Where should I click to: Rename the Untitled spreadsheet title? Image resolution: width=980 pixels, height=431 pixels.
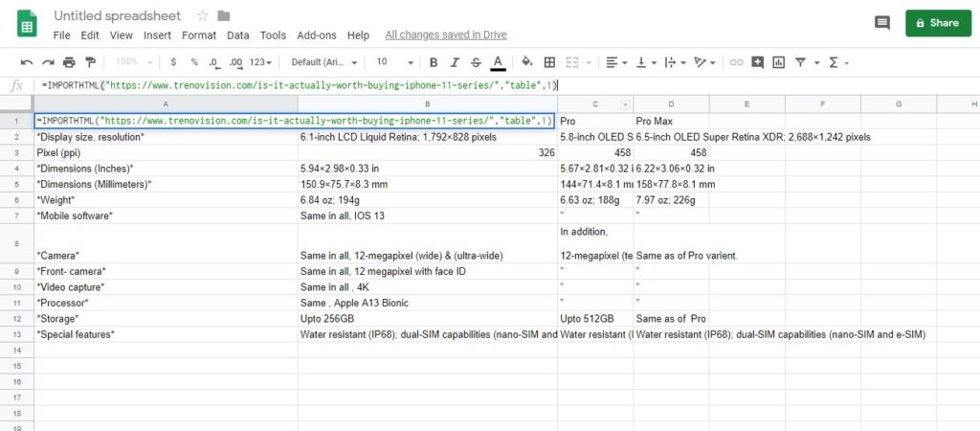coord(118,15)
